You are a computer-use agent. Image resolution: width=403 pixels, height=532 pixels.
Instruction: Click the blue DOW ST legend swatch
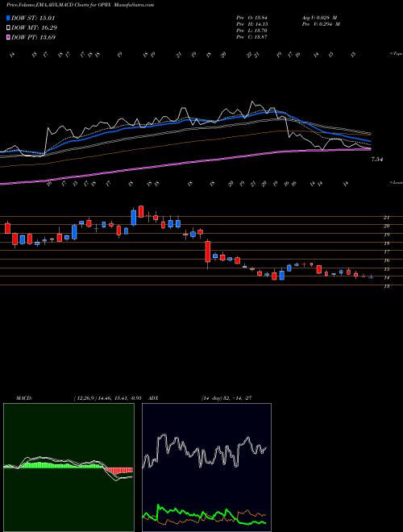[8, 18]
